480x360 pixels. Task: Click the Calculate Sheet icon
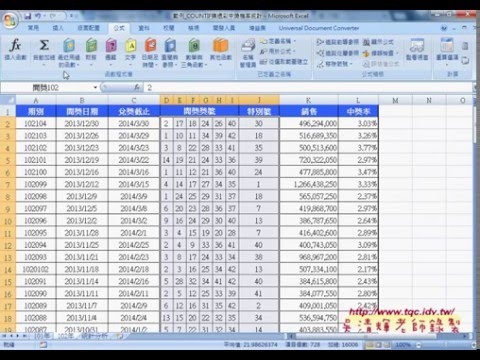pyautogui.click(x=465, y=61)
